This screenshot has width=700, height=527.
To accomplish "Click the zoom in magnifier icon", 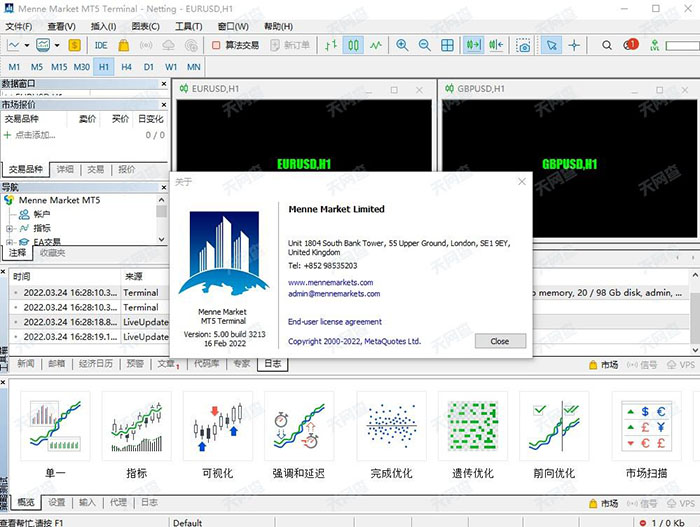I will 402,45.
